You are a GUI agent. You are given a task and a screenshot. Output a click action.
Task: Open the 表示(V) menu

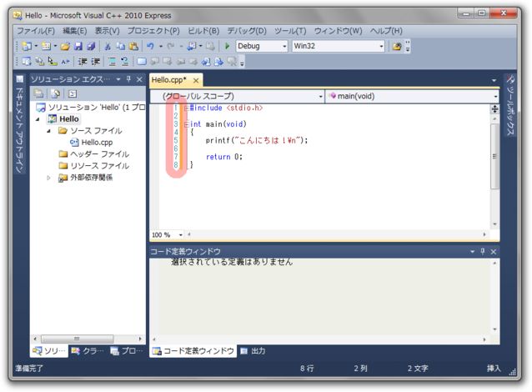[x=107, y=31]
